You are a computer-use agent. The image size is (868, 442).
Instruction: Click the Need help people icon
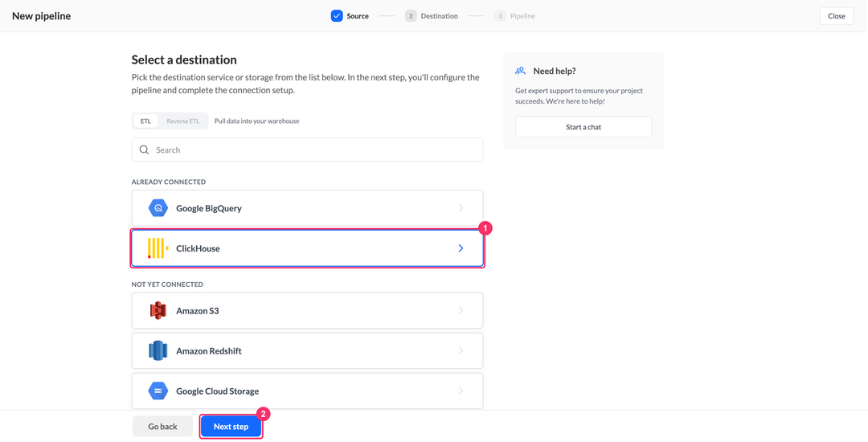[520, 71]
